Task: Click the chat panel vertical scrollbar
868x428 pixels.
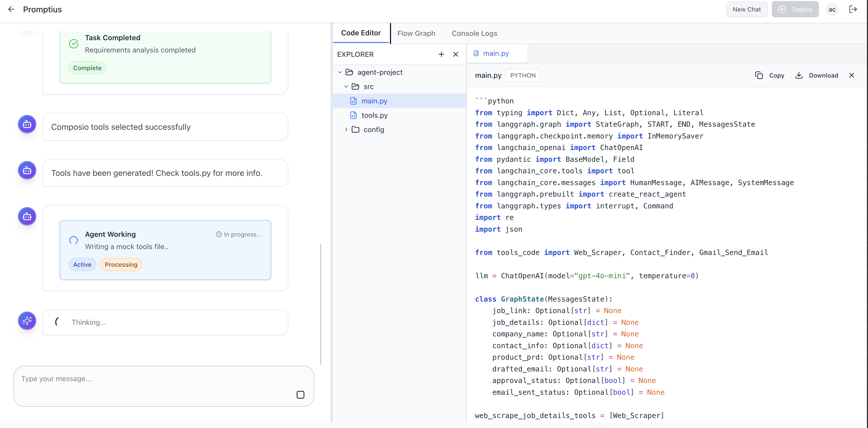Action: pos(320,304)
